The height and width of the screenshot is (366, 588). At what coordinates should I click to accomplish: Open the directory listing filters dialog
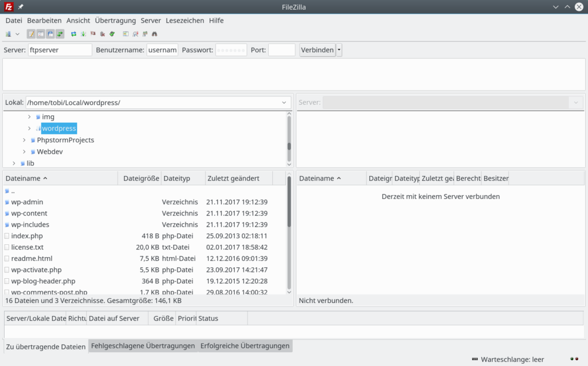click(126, 34)
